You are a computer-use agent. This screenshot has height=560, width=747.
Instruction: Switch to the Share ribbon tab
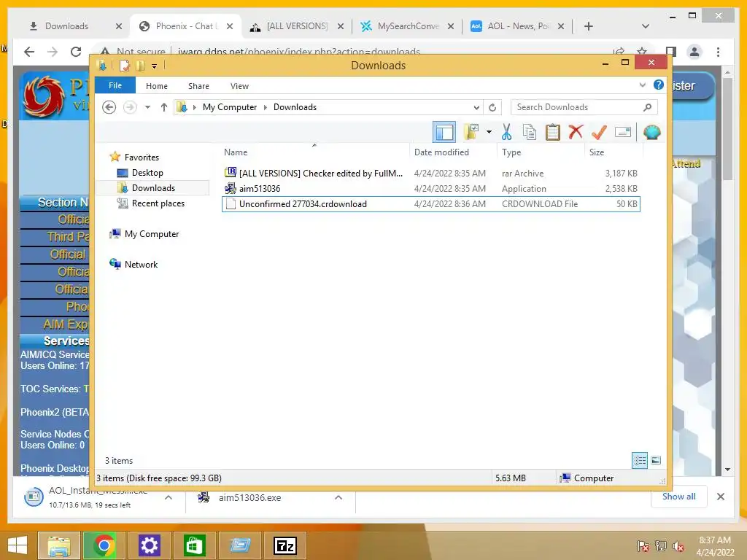(x=198, y=86)
